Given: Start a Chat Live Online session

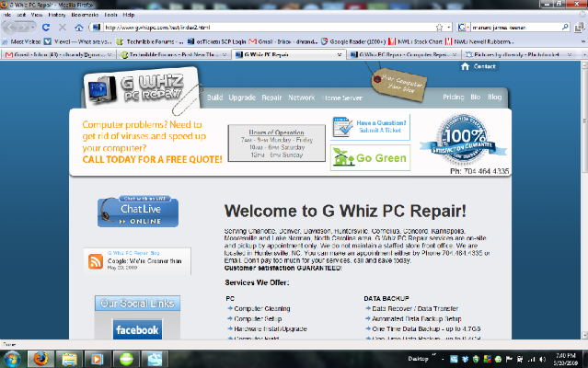Looking at the screenshot, I should [x=138, y=212].
